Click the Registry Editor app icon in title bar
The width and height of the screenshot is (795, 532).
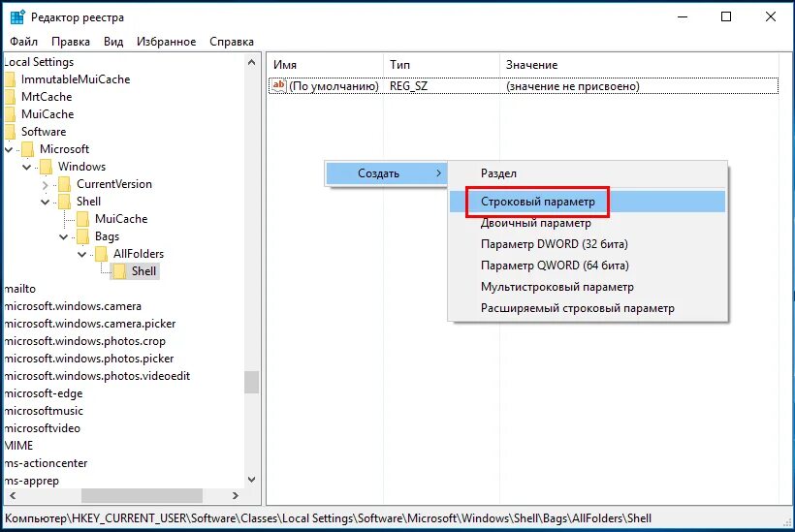[17, 16]
